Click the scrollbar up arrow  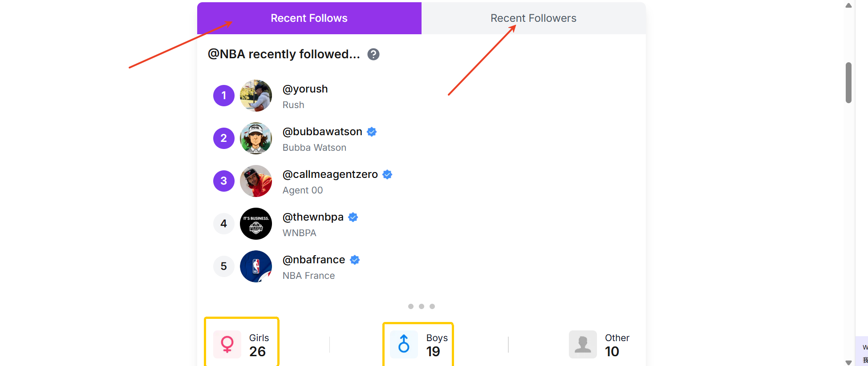848,6
